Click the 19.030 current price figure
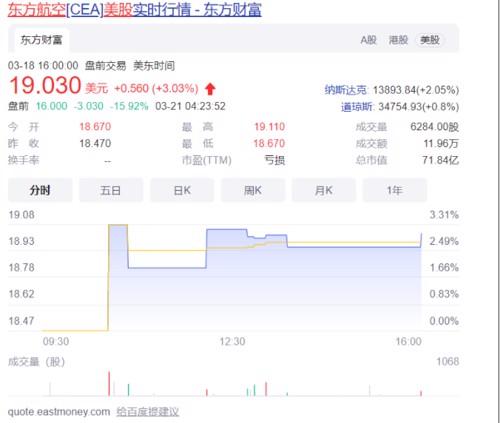 45,85
